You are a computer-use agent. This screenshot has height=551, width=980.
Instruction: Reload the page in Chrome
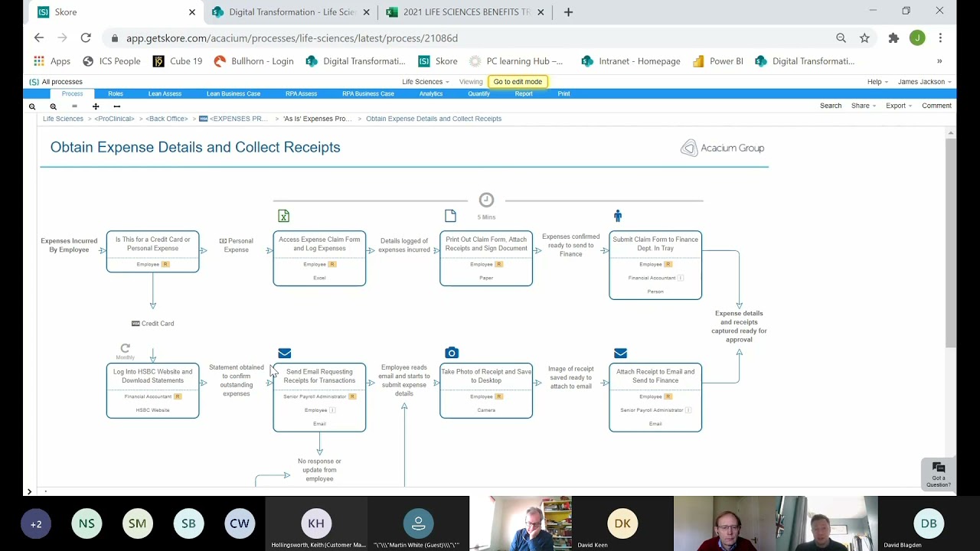tap(86, 37)
